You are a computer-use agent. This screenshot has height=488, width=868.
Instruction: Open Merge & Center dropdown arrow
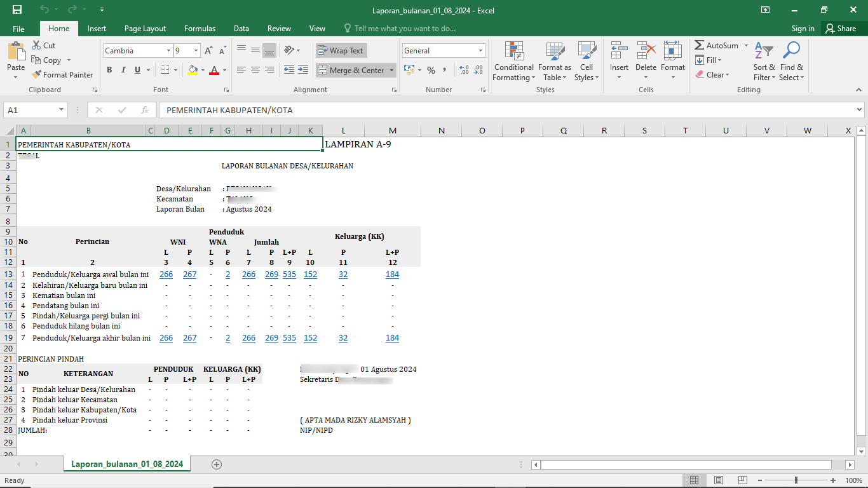coord(391,70)
